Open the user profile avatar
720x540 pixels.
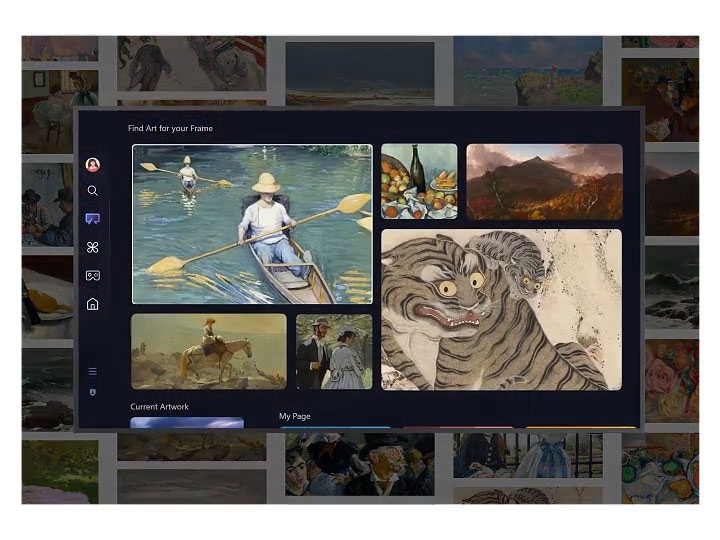93,164
